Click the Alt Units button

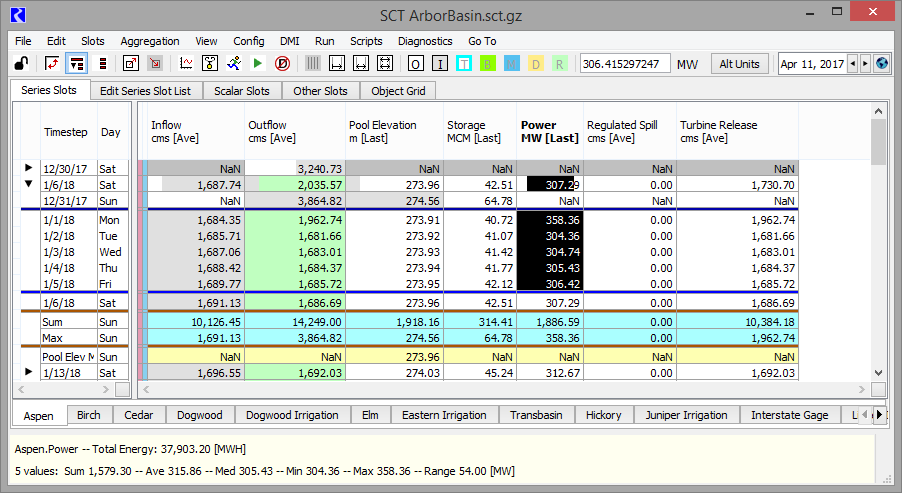point(740,64)
